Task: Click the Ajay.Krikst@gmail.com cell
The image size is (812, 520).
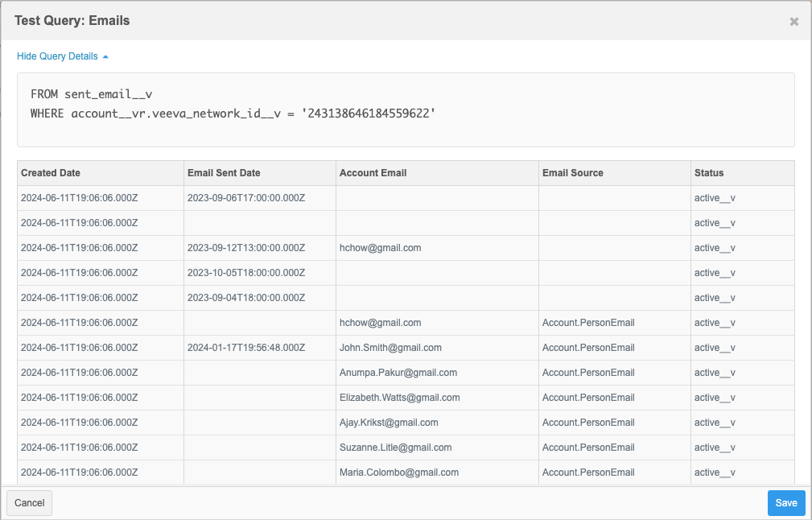Action: click(x=389, y=423)
